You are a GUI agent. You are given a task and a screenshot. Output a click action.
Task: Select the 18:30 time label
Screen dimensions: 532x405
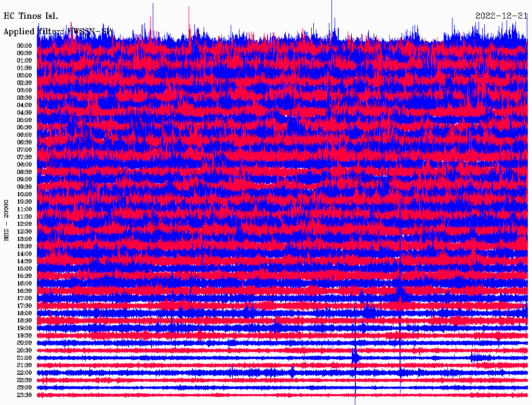tap(24, 320)
